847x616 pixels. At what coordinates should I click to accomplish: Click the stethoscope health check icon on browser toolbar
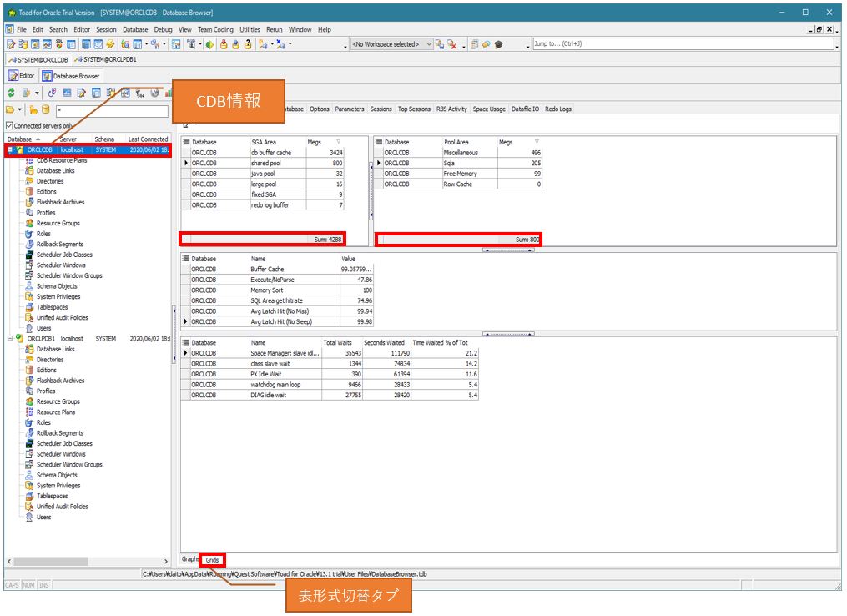point(52,93)
